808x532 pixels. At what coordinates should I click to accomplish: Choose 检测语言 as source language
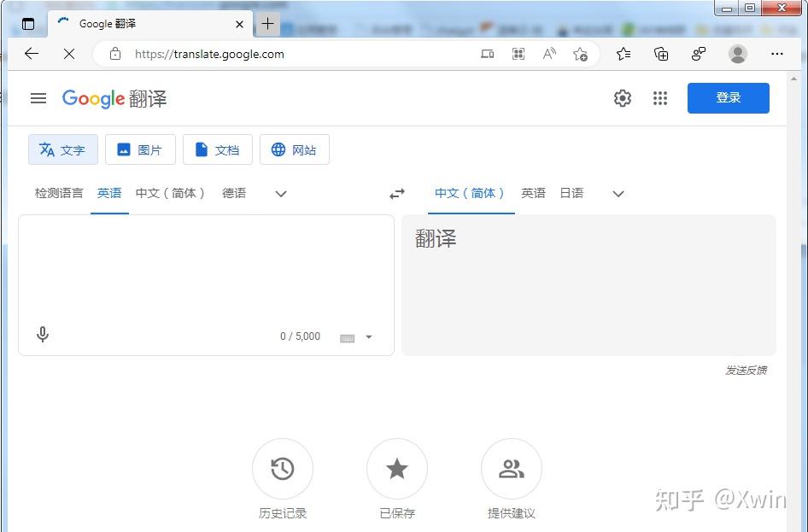pyautogui.click(x=59, y=193)
